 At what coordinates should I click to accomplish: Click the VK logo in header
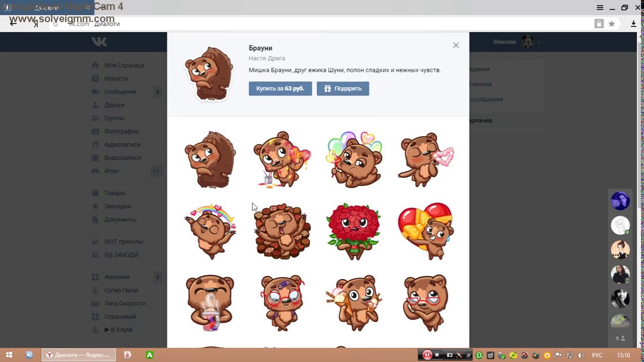coord(99,42)
